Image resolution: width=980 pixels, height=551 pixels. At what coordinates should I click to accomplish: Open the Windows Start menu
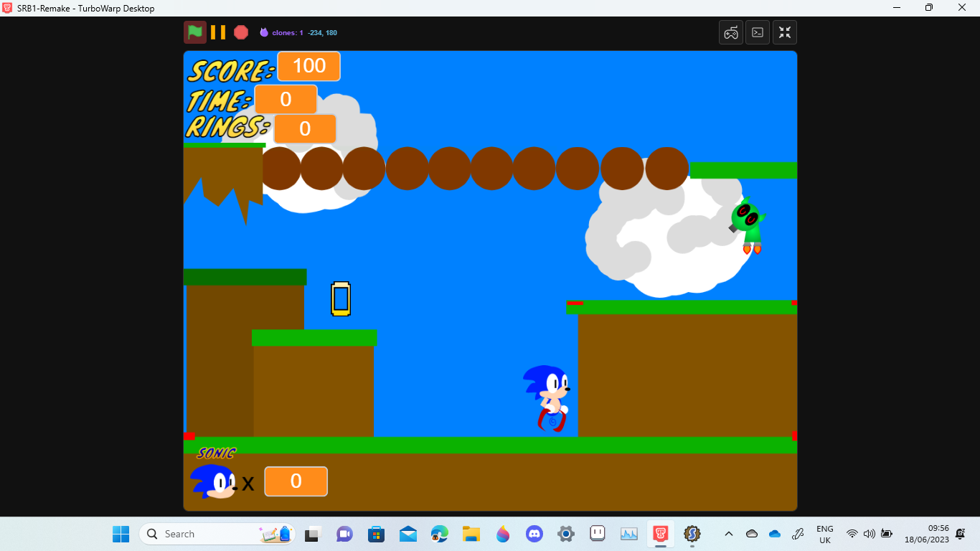point(121,534)
